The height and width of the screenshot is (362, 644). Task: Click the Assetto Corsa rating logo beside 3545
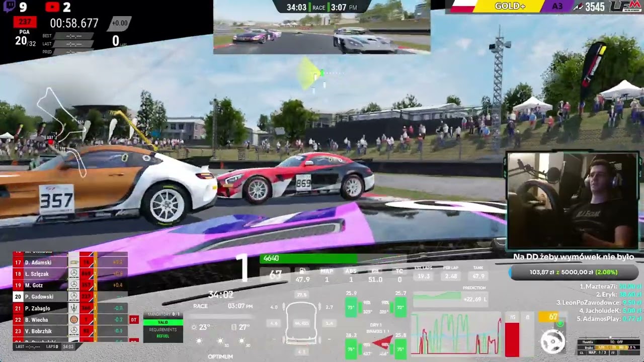click(578, 7)
